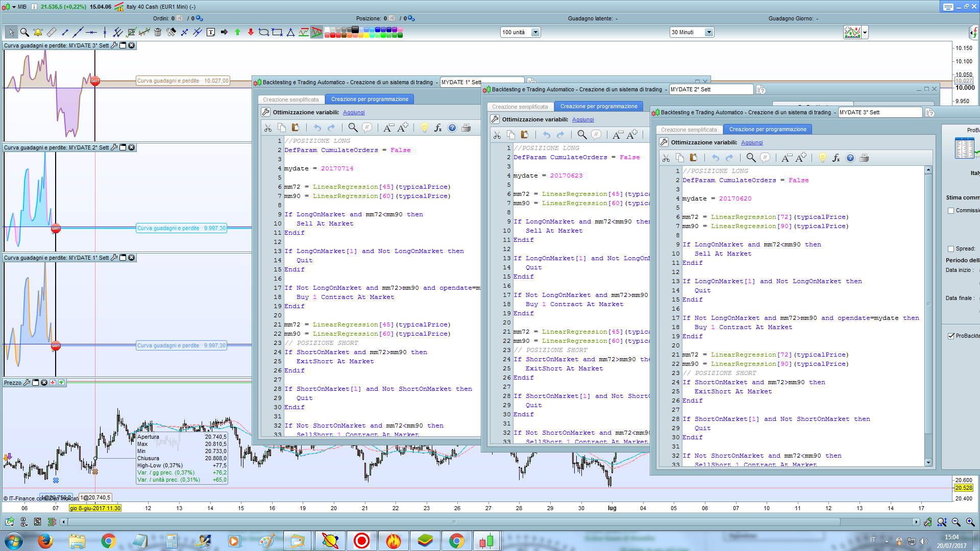Select Creazione per programmazione tab in MYDATE 1° window
The height and width of the screenshot is (551, 980).
coord(370,99)
